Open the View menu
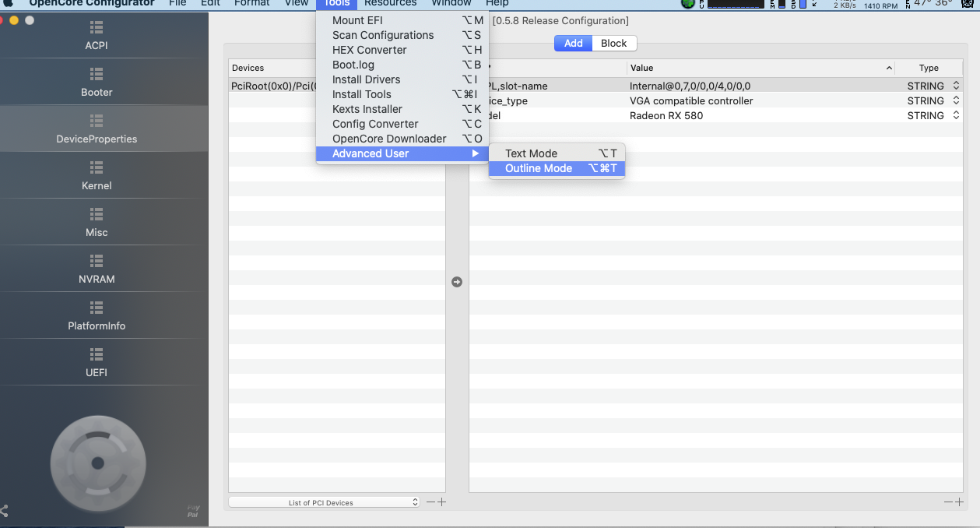The width and height of the screenshot is (980, 528). tap(297, 3)
